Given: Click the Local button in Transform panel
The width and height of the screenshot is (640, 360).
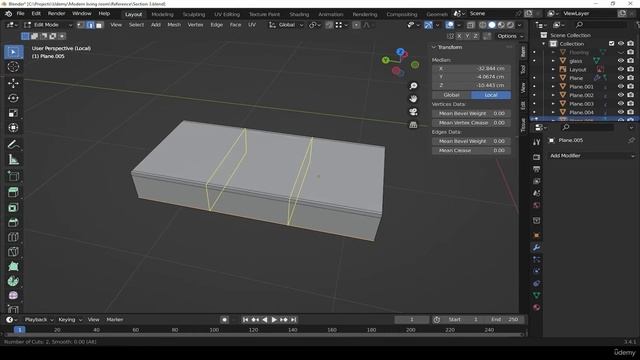Looking at the screenshot, I should (491, 95).
